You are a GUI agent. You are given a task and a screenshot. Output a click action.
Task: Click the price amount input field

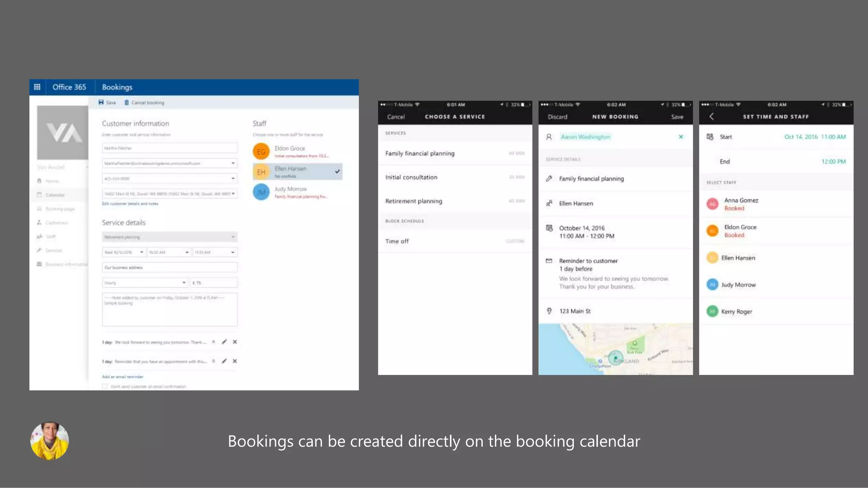tap(214, 283)
